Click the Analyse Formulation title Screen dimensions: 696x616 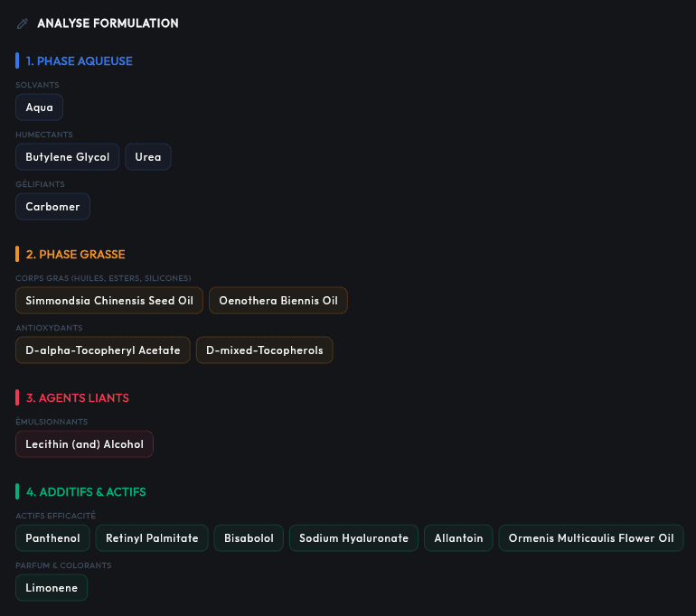[x=108, y=23]
